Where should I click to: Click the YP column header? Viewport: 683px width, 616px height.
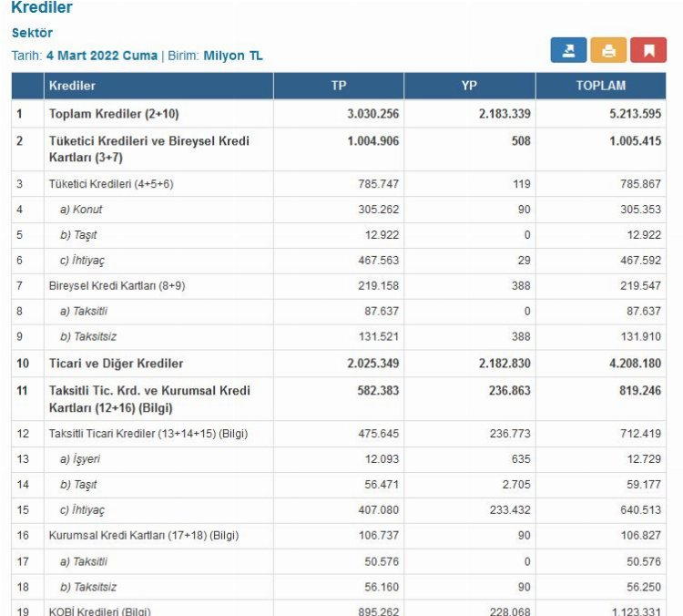[469, 86]
